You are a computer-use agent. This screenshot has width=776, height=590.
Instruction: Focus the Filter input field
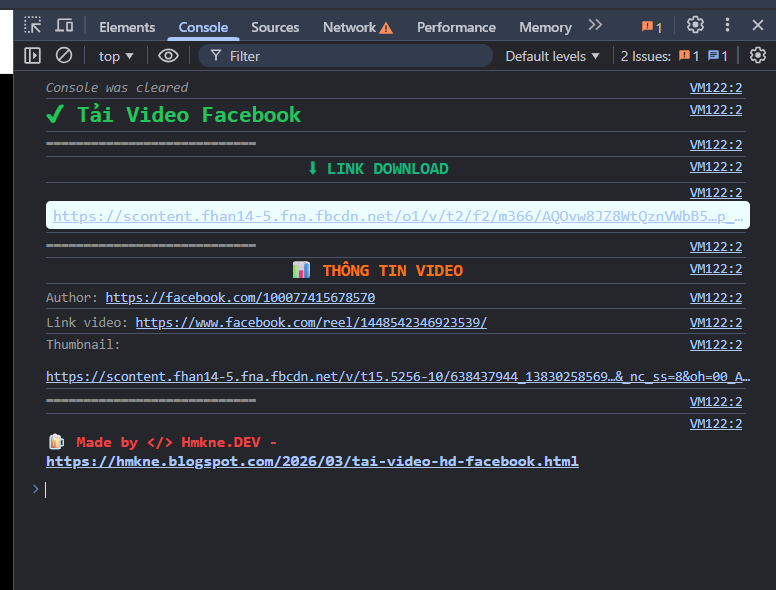point(345,56)
